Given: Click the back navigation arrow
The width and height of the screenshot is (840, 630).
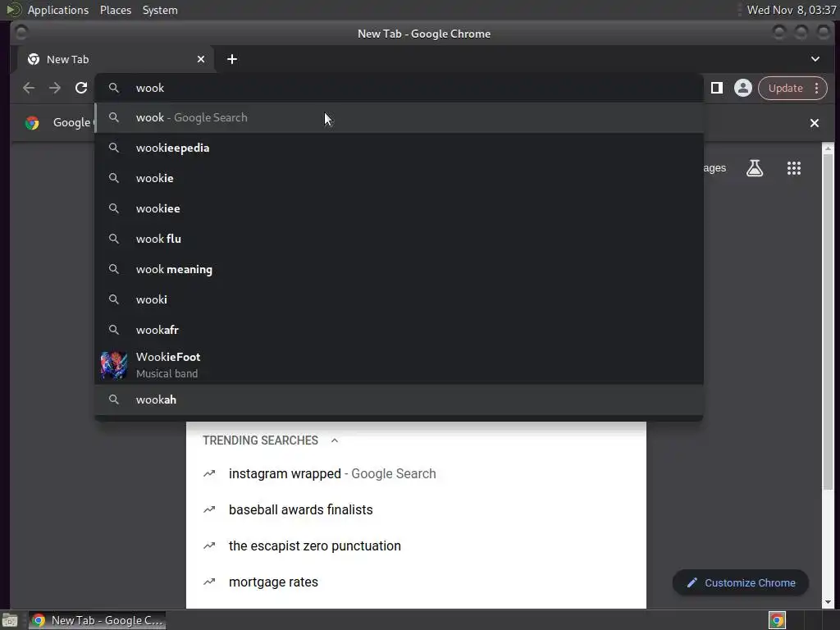Looking at the screenshot, I should (29, 88).
